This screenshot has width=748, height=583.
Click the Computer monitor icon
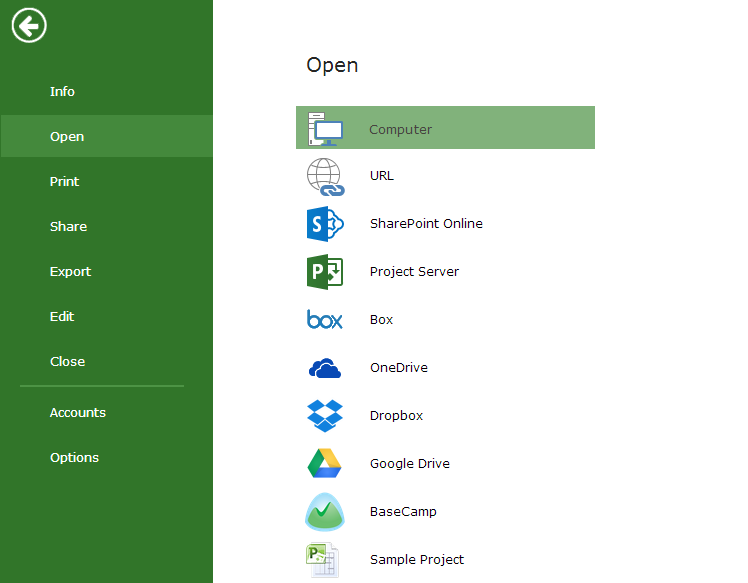(325, 129)
